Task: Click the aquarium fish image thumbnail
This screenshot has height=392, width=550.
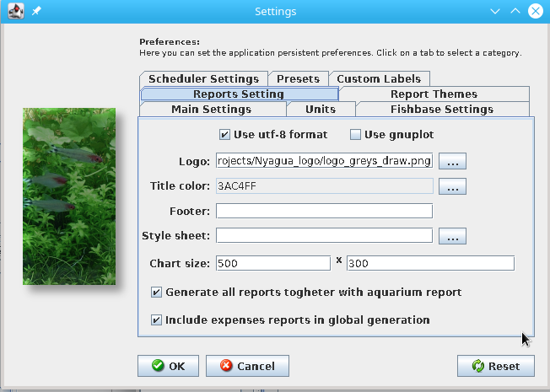Action: pyautogui.click(x=69, y=196)
